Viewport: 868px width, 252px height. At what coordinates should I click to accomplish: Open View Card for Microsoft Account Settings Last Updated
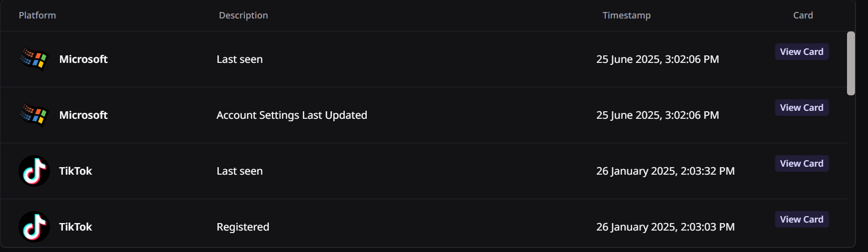(x=802, y=108)
